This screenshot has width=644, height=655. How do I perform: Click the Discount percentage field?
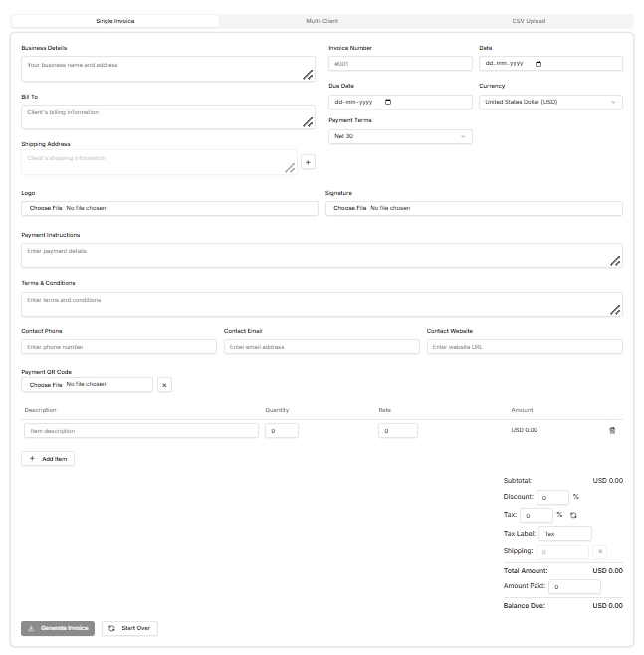(552, 496)
